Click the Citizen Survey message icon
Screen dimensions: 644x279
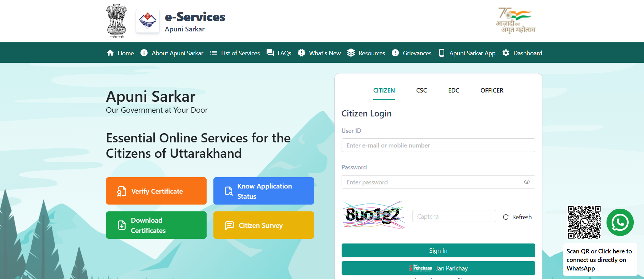tap(229, 225)
